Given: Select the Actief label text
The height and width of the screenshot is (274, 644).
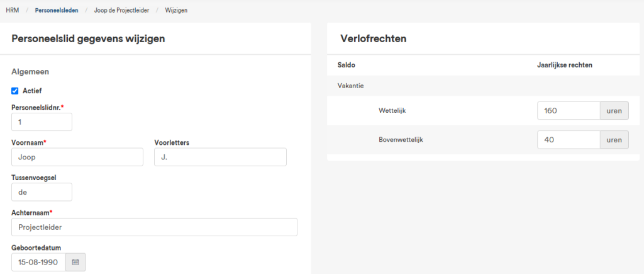Looking at the screenshot, I should pos(32,91).
